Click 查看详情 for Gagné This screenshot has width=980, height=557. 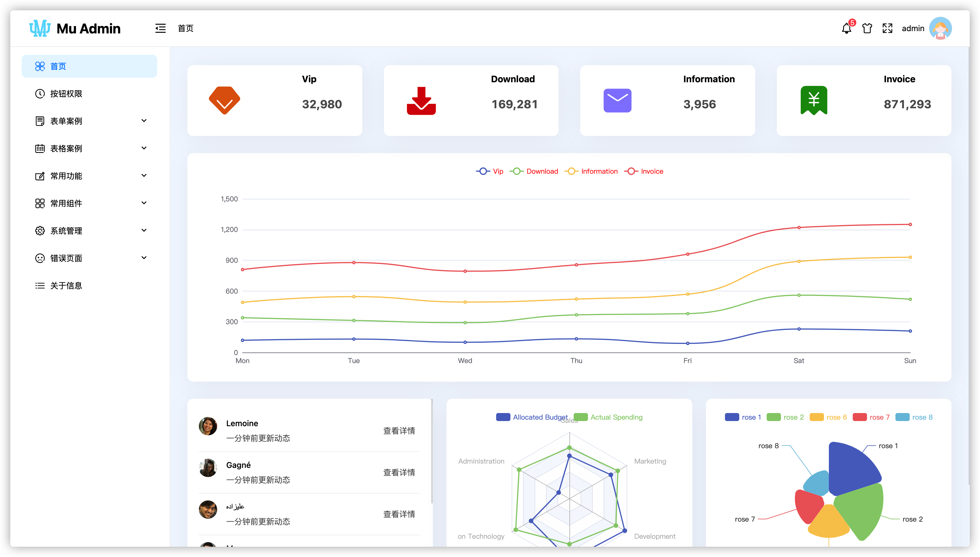[399, 472]
